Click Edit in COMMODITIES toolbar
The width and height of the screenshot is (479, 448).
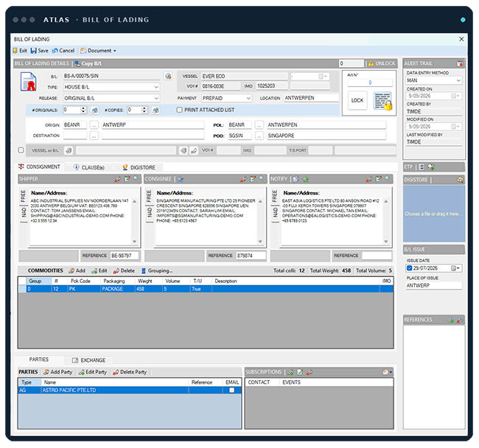(99, 270)
